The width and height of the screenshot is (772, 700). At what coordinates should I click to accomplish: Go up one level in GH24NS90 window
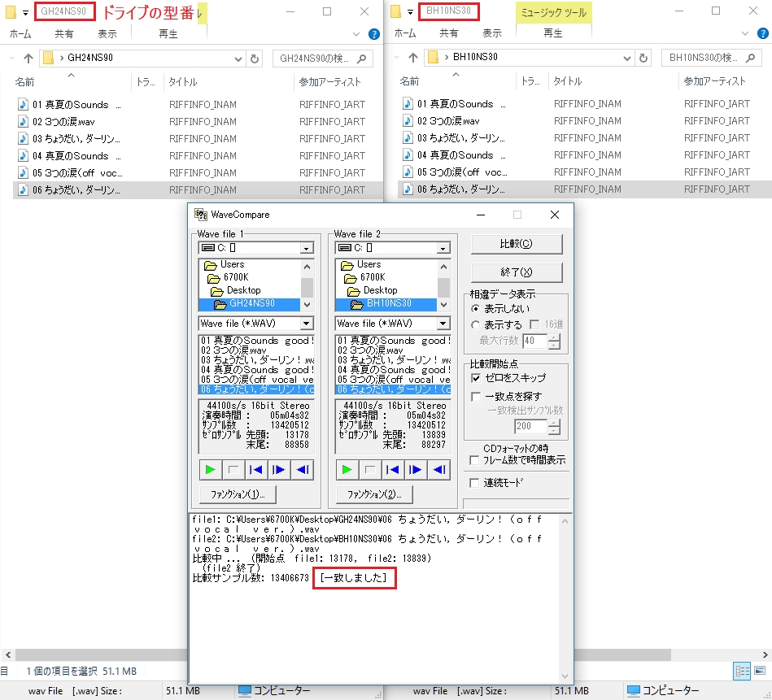coord(28,59)
